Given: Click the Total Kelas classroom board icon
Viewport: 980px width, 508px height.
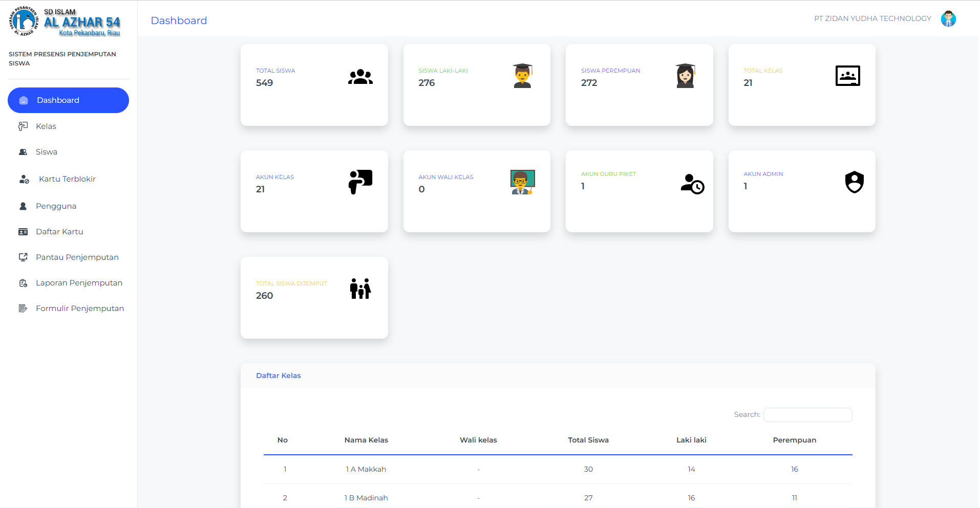Looking at the screenshot, I should (x=848, y=76).
